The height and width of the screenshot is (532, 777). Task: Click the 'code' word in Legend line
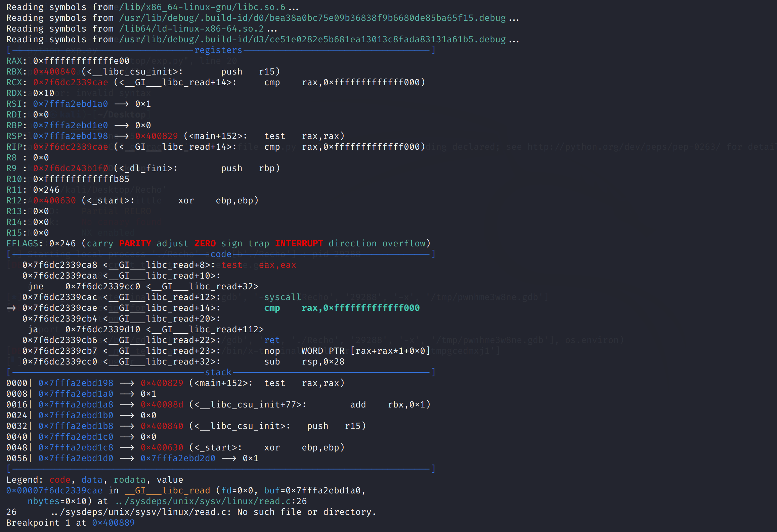point(60,480)
